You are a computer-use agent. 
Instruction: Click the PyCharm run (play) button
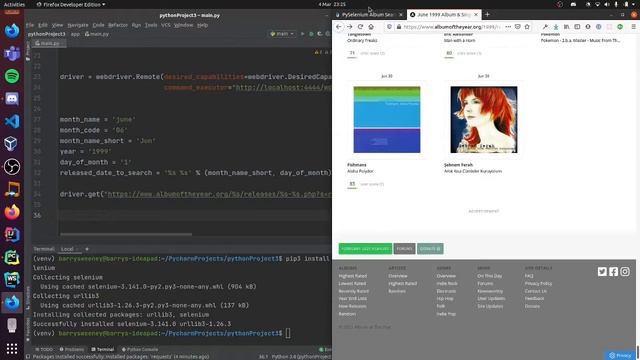click(x=302, y=34)
